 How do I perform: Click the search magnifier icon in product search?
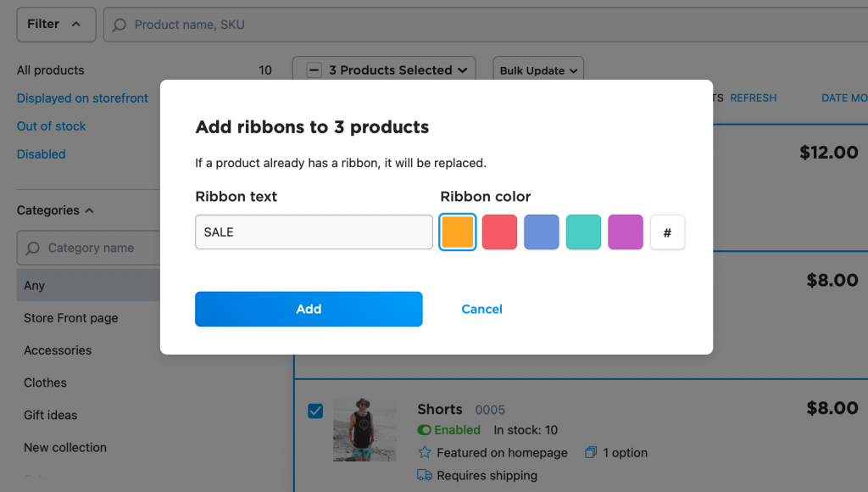[119, 25]
